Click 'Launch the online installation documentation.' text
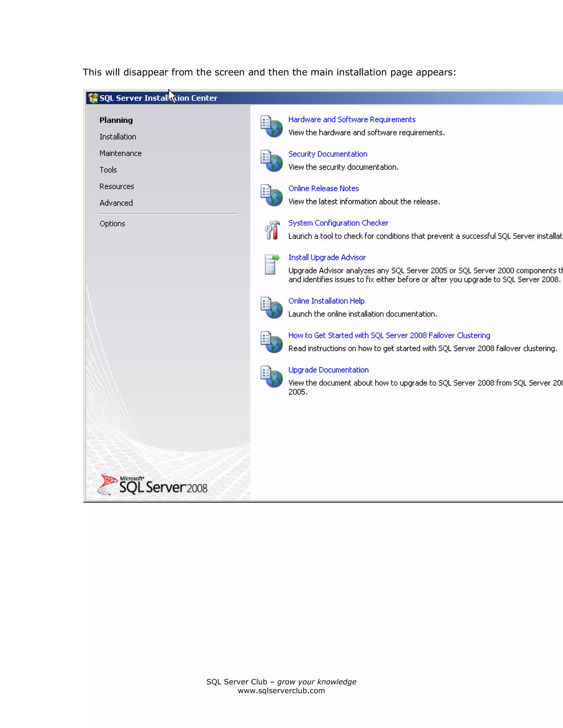 tap(363, 314)
